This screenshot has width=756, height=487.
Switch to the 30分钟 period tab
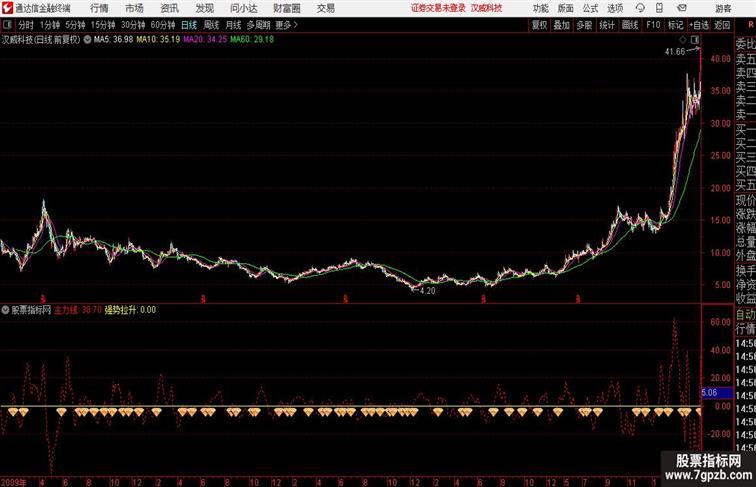(x=133, y=25)
